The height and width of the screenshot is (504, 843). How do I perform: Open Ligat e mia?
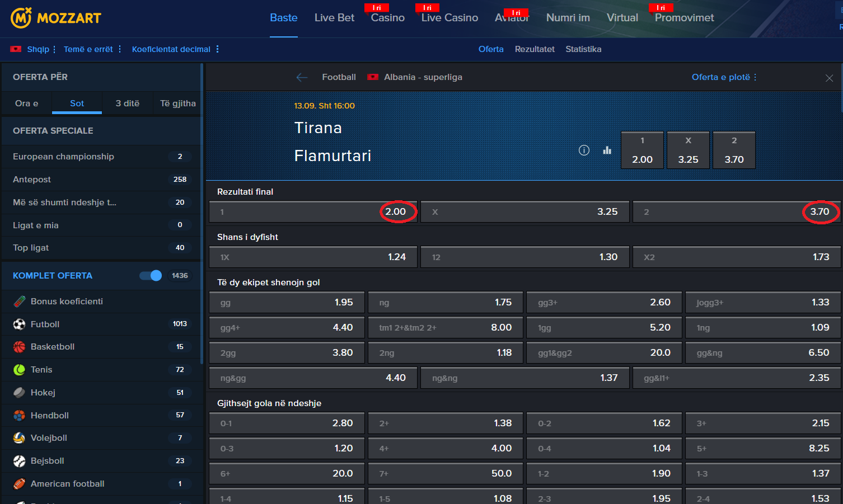(101, 225)
